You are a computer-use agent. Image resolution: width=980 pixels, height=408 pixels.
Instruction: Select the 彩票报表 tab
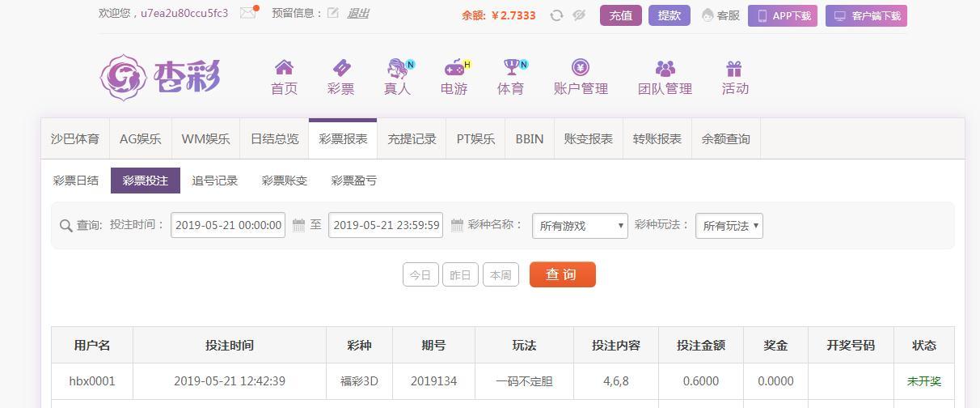click(343, 138)
